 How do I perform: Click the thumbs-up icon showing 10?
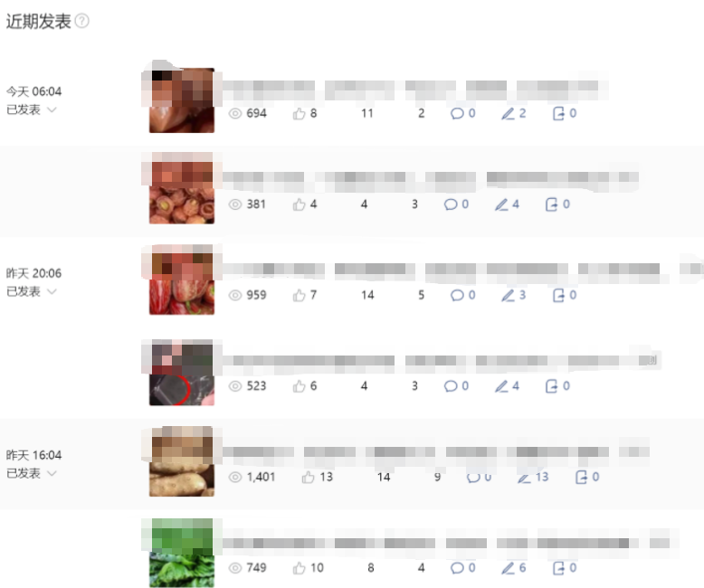click(299, 568)
